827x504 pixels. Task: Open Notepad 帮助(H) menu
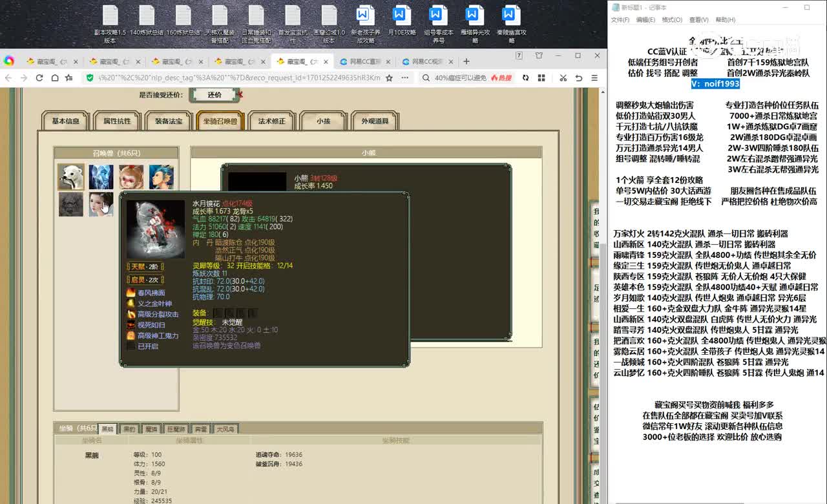725,20
